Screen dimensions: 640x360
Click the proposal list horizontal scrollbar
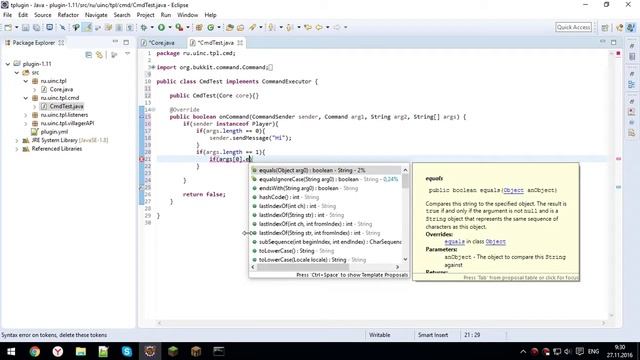(x=302, y=267)
